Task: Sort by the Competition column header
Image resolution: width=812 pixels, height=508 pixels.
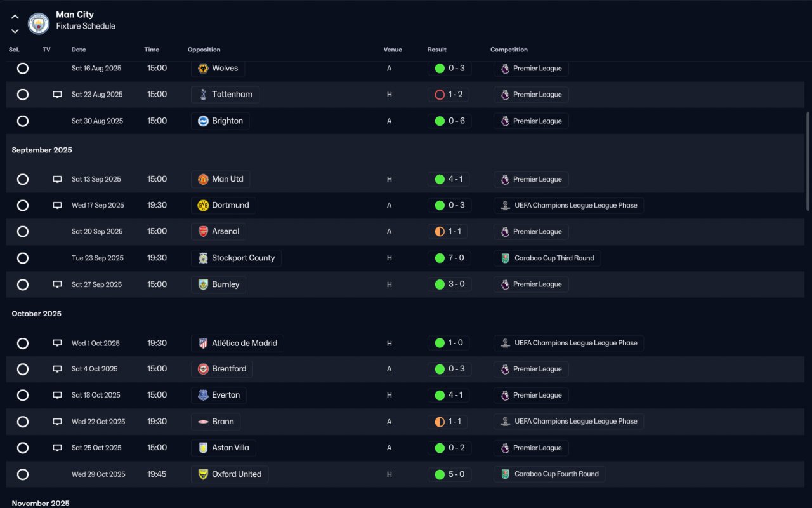Action: 509,50
